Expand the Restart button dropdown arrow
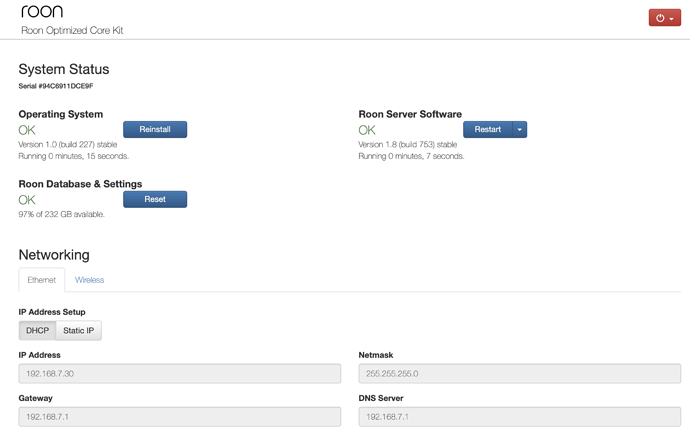690x436 pixels. pyautogui.click(x=520, y=129)
